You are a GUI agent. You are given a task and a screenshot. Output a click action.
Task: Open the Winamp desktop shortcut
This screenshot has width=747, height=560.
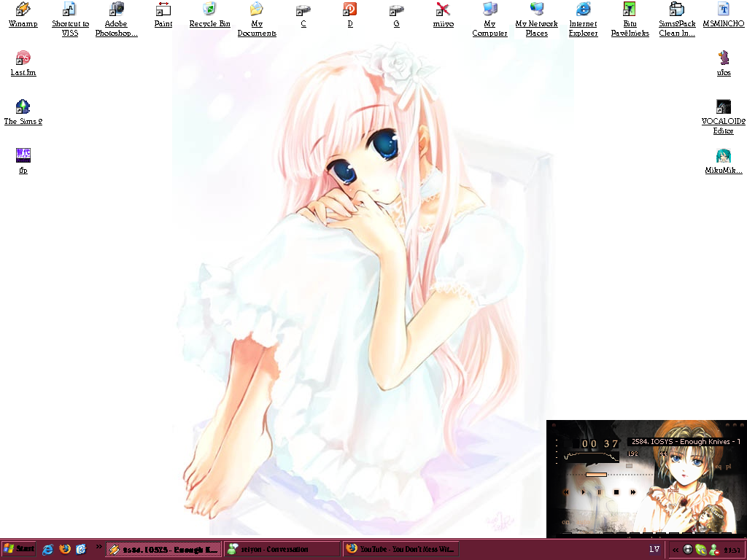coord(23,15)
